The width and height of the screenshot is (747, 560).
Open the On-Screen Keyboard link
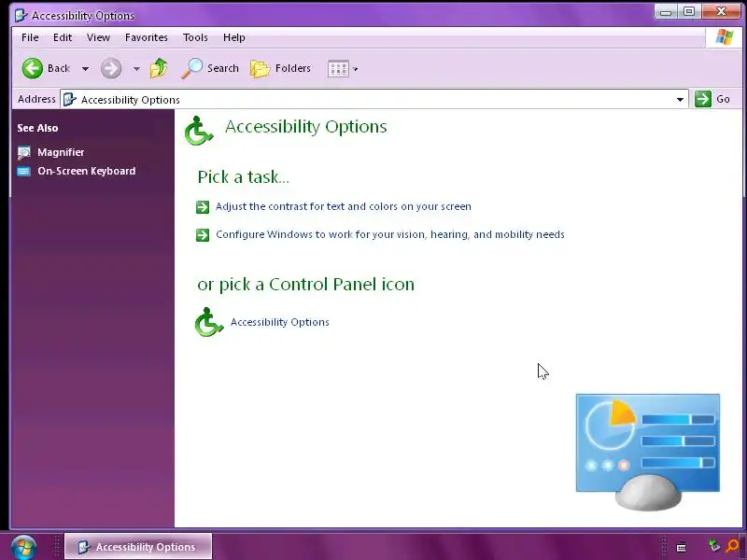coord(87,171)
